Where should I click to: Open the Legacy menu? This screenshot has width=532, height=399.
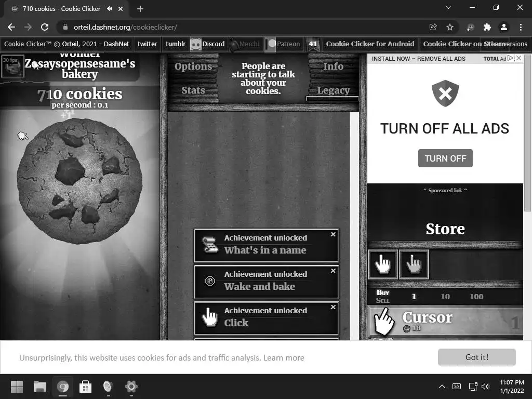click(333, 90)
